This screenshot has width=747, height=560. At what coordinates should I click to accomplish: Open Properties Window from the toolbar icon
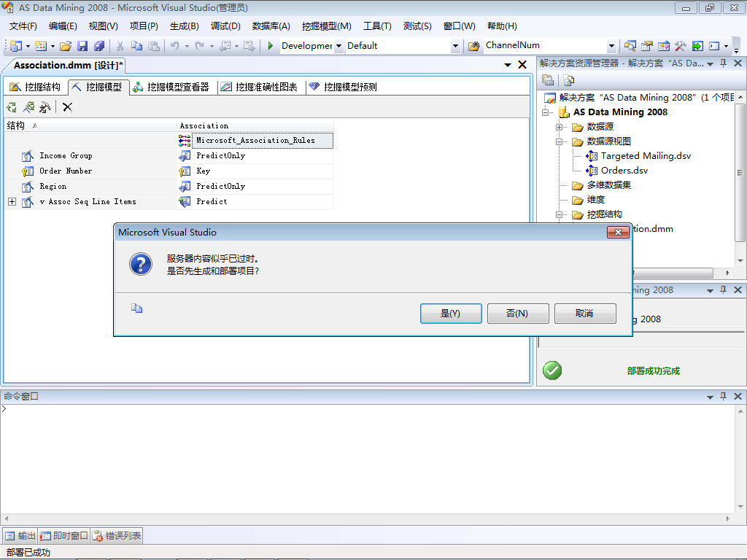coord(646,46)
